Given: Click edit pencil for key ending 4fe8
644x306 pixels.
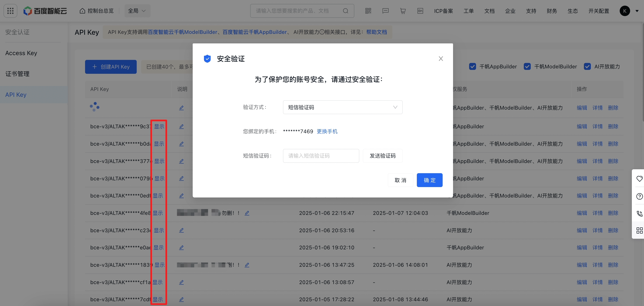Looking at the screenshot, I should 247,213.
